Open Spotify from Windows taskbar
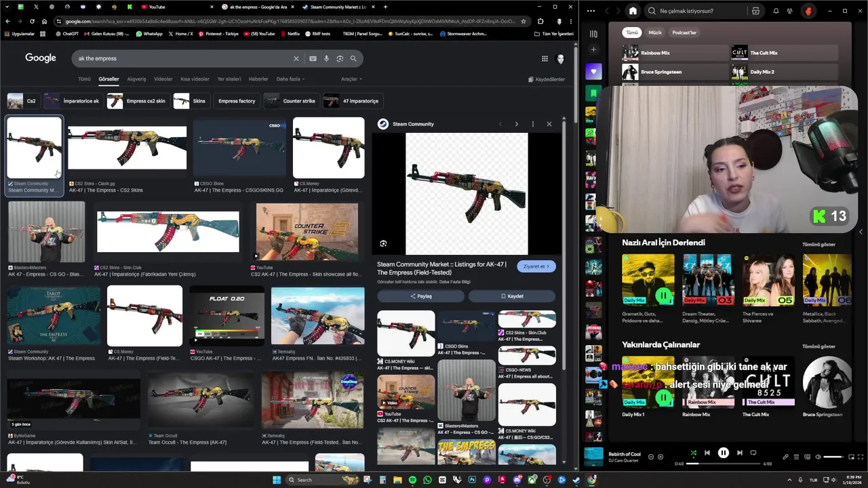 tap(412, 480)
